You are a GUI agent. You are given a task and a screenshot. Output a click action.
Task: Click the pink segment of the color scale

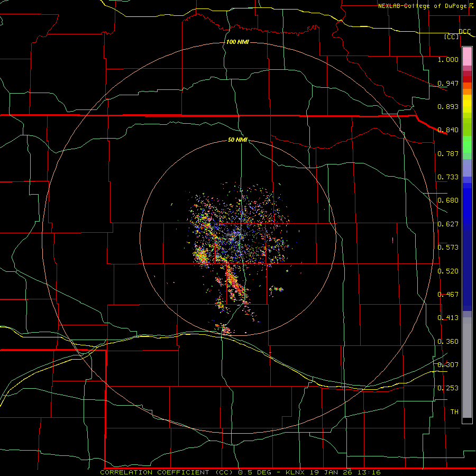[467, 57]
